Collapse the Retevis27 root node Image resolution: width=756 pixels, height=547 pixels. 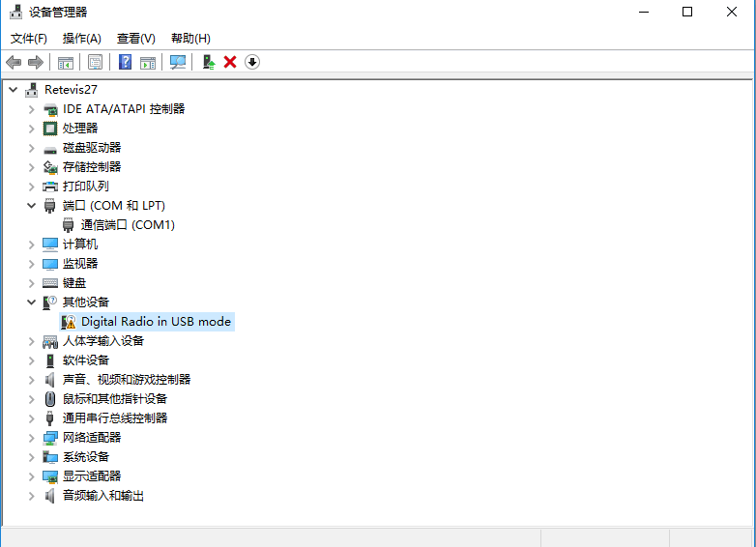click(x=14, y=90)
